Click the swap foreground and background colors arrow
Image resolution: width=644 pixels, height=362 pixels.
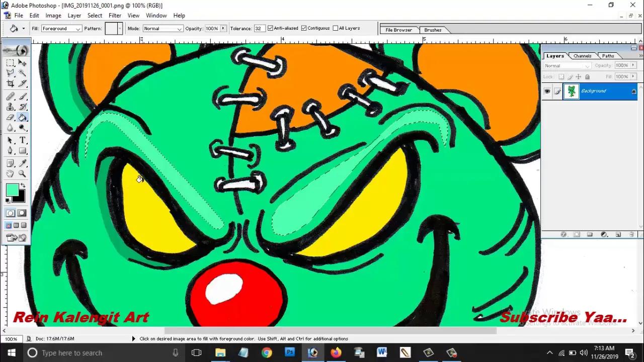click(23, 185)
